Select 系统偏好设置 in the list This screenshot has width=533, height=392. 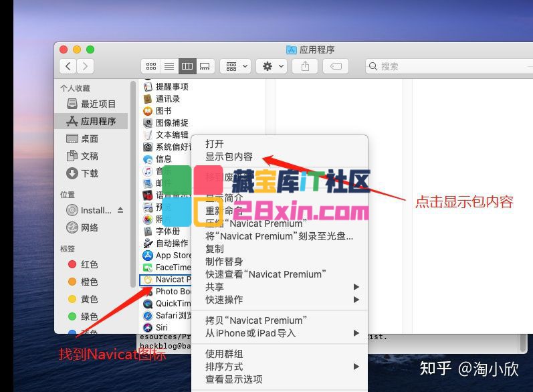pos(166,147)
